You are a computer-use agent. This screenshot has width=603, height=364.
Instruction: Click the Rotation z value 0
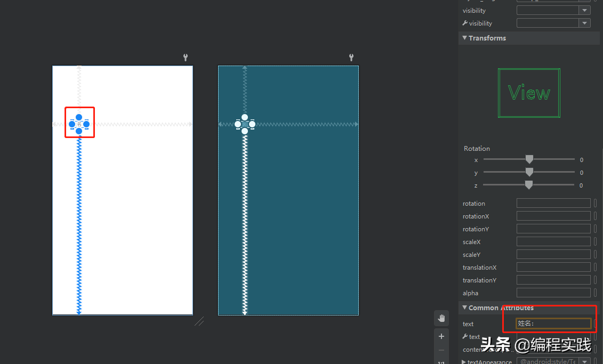(x=581, y=185)
